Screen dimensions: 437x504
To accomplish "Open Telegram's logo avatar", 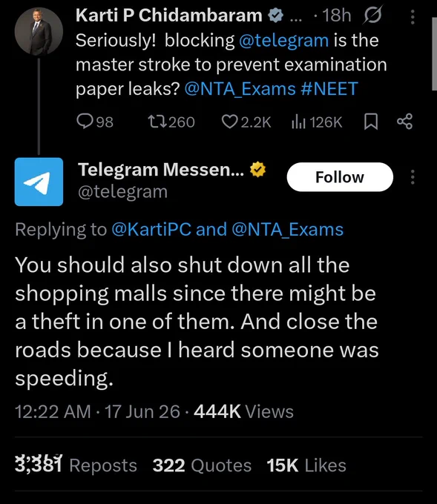I will click(x=39, y=182).
